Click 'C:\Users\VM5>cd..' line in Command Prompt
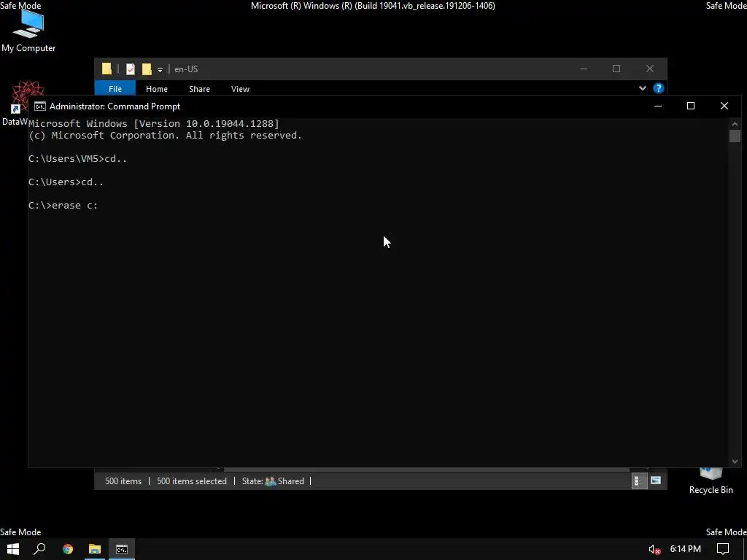This screenshot has height=560, width=747. [x=77, y=159]
